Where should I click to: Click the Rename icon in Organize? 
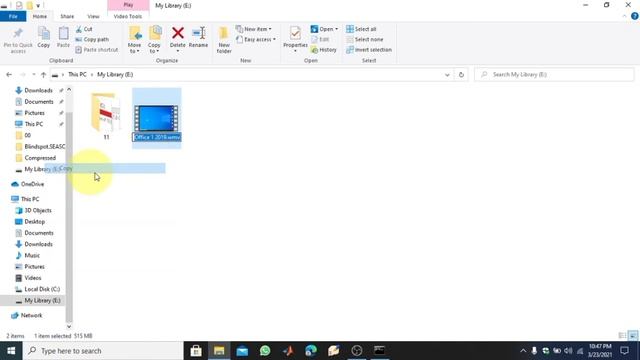pyautogui.click(x=198, y=33)
